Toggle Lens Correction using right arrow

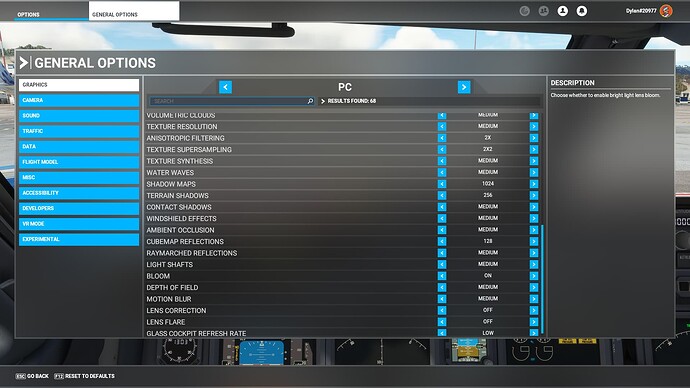click(x=534, y=311)
